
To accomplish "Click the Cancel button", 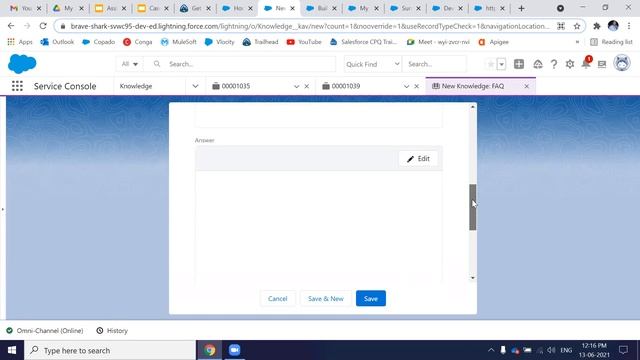I will [x=278, y=298].
